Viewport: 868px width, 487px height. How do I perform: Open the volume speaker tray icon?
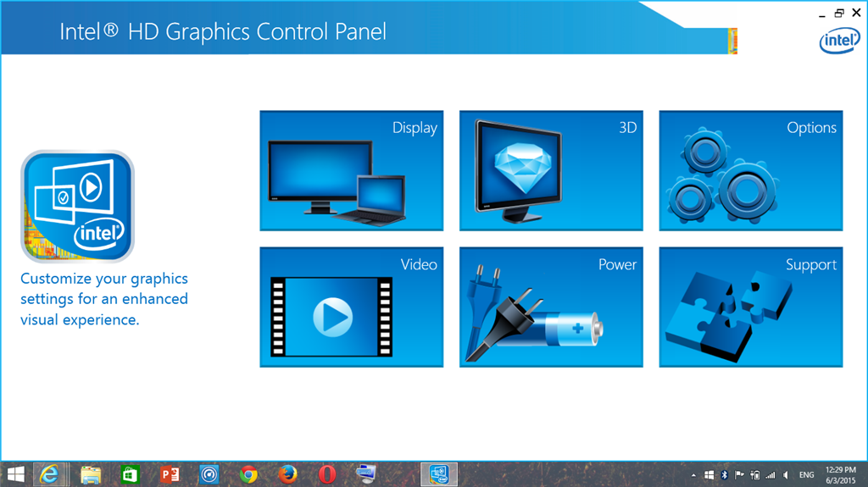[786, 475]
